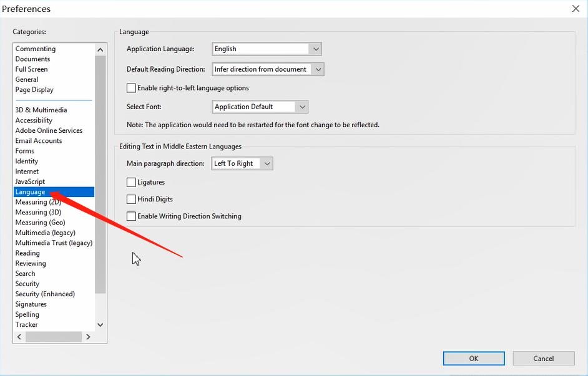Enable Hindi Digits
The image size is (588, 376).
tap(131, 199)
